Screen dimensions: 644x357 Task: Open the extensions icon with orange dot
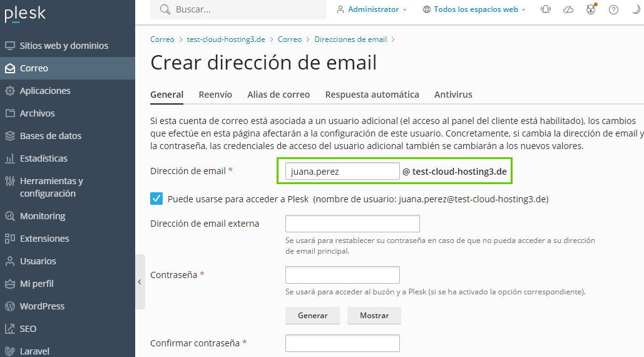(x=591, y=9)
